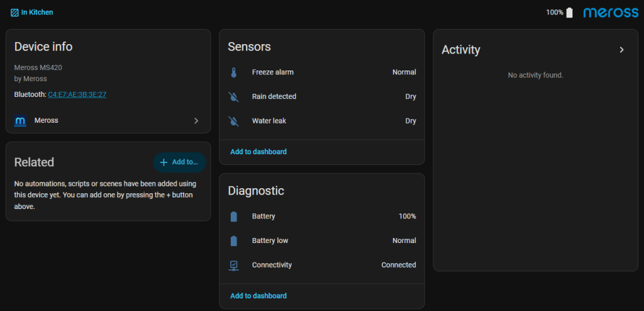Image resolution: width=644 pixels, height=311 pixels.
Task: Open the Connectivity diagnostic entry
Action: 322,265
